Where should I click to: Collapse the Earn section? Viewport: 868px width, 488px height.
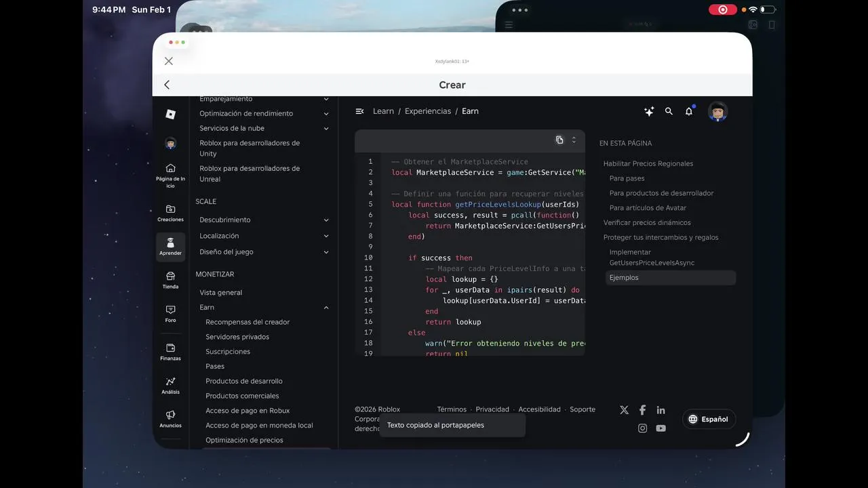[326, 308]
